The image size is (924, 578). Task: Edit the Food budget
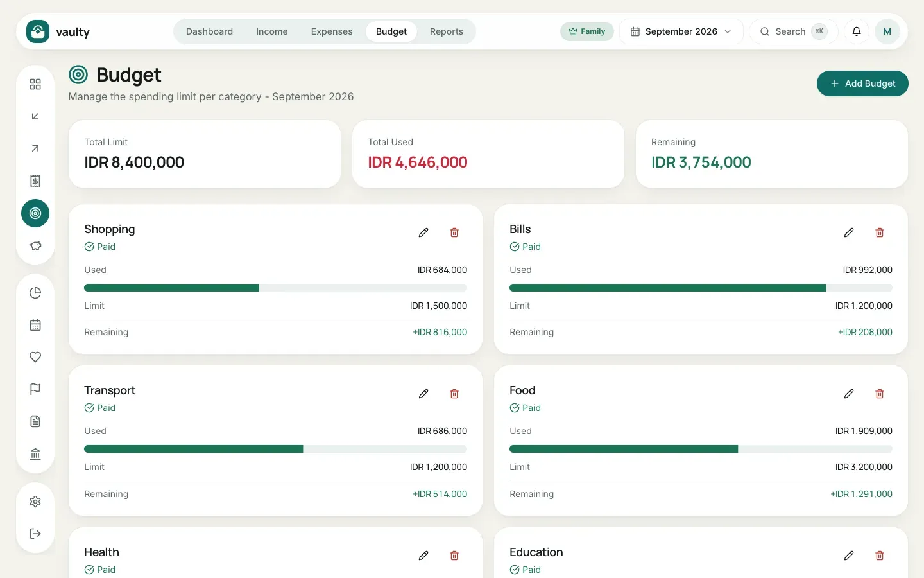coord(849,394)
